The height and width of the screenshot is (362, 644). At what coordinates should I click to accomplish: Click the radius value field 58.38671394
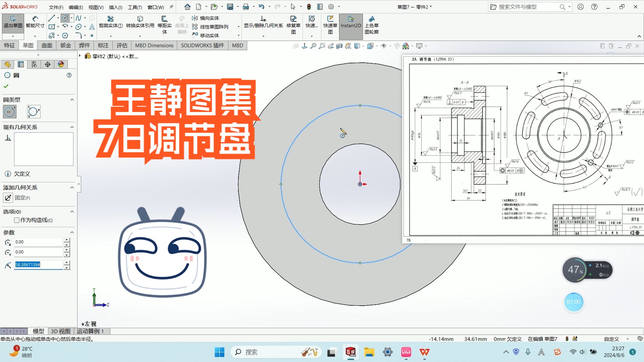click(x=38, y=265)
